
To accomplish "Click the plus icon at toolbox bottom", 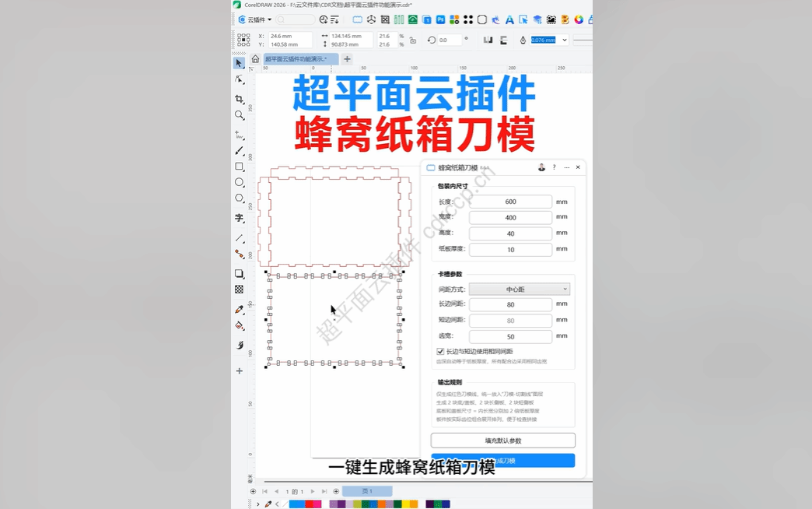I will 240,370.
